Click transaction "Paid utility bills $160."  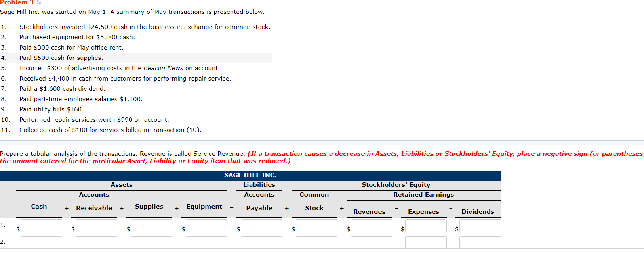click(51, 109)
